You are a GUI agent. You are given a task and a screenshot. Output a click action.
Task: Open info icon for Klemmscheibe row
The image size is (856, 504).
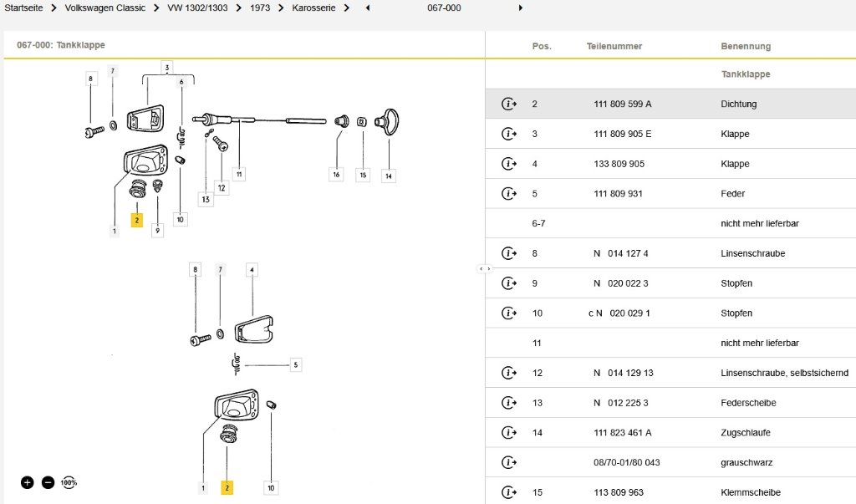point(508,492)
